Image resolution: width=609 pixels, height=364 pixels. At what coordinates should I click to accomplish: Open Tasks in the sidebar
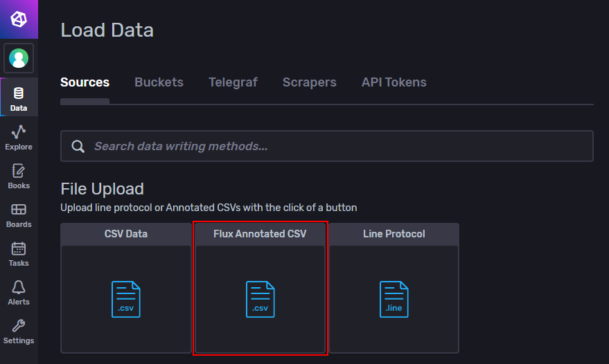coord(19,254)
